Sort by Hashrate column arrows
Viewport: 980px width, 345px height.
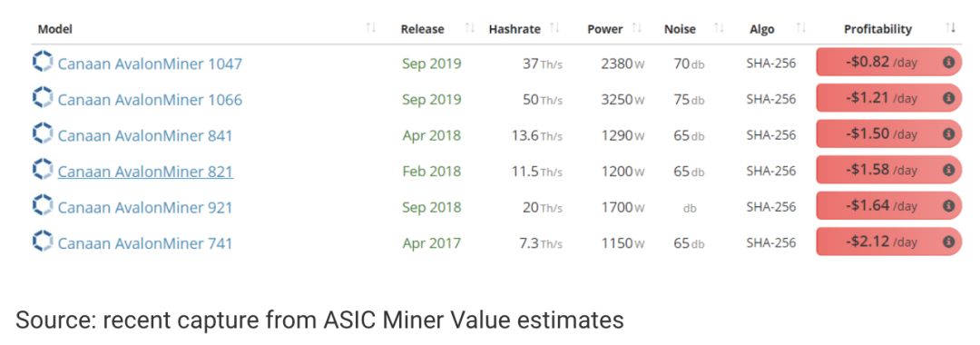[x=554, y=28]
